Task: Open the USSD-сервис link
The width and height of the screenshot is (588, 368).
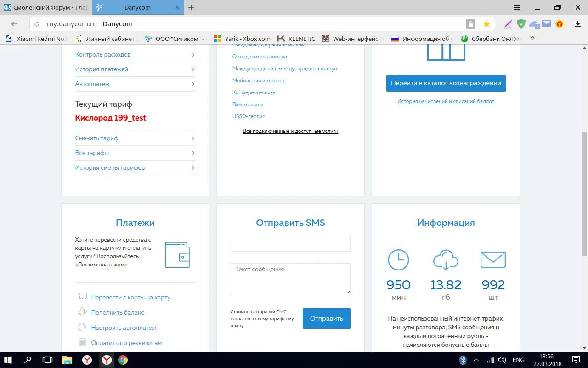Action: tap(249, 116)
